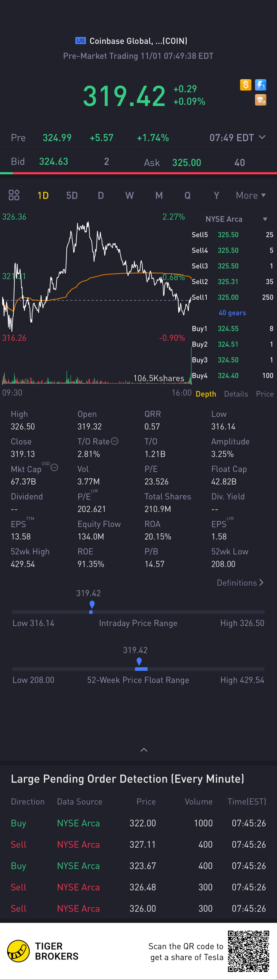Tap the Sell5 325.50 order row
277x980 pixels.
(232, 235)
